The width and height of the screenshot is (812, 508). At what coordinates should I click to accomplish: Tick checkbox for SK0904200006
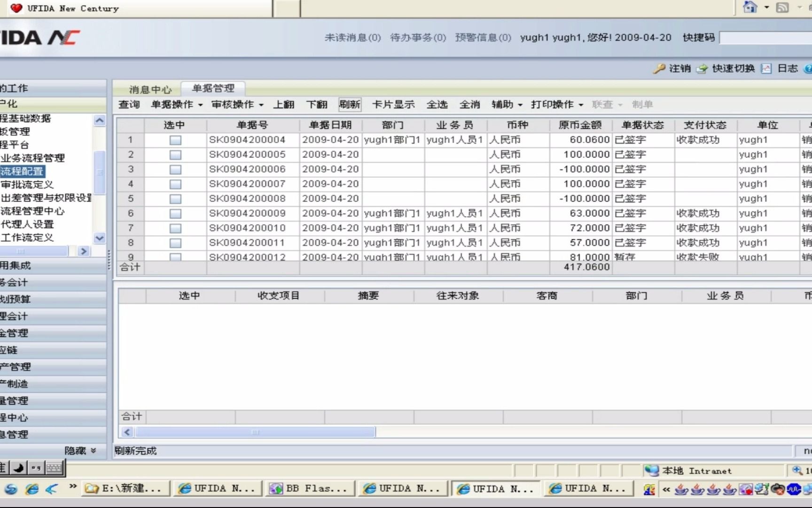tap(175, 169)
